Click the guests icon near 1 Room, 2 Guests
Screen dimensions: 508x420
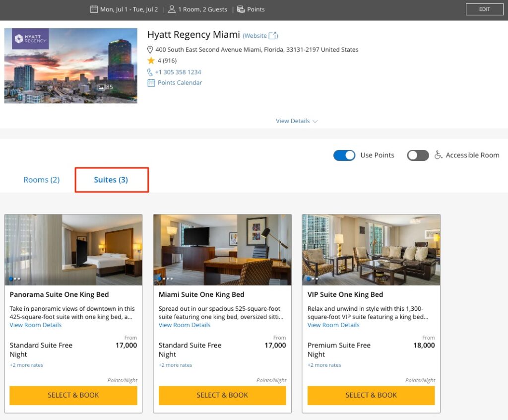click(x=172, y=9)
